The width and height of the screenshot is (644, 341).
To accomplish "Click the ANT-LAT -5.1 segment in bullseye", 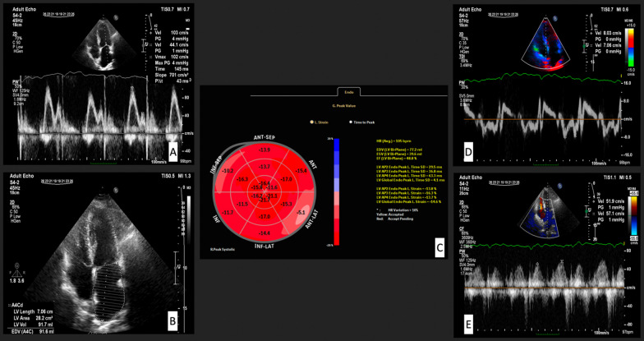I will pos(302,212).
